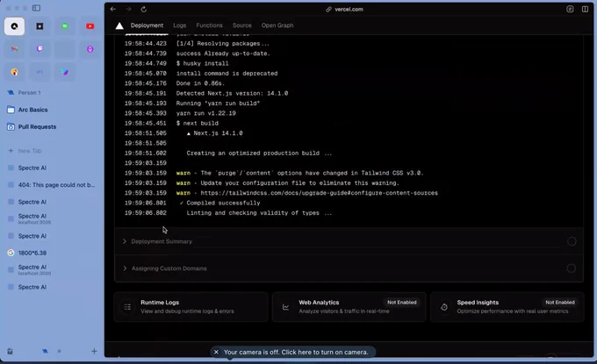This screenshot has width=597, height=364.
Task: Toggle the Arc sidebar panel icon
Action: [x=36, y=8]
